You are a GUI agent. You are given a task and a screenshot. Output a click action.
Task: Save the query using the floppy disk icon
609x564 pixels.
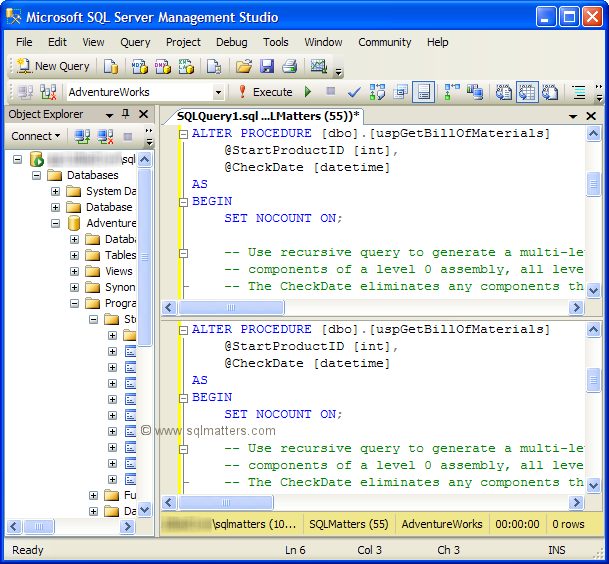[x=267, y=66]
